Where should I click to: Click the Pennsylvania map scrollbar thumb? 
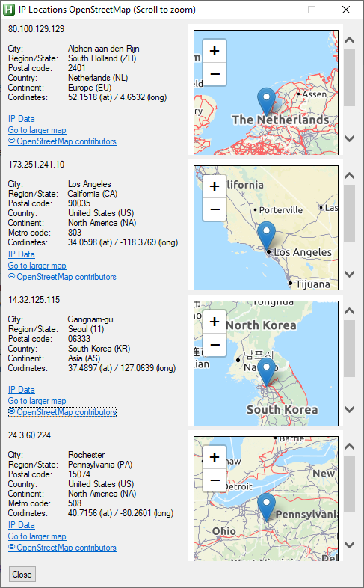(x=349, y=484)
